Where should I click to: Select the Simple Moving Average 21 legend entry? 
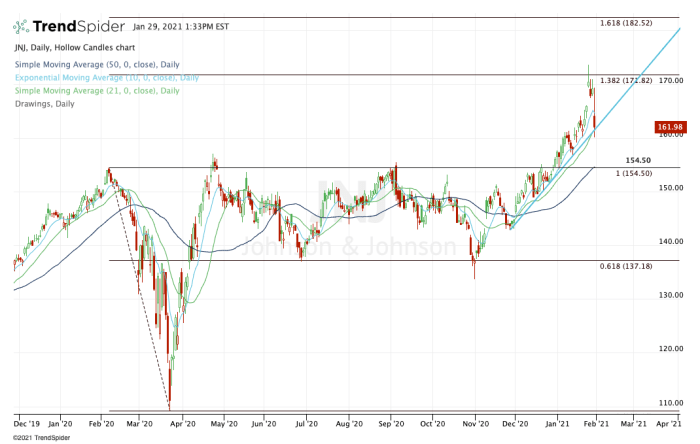(x=97, y=90)
